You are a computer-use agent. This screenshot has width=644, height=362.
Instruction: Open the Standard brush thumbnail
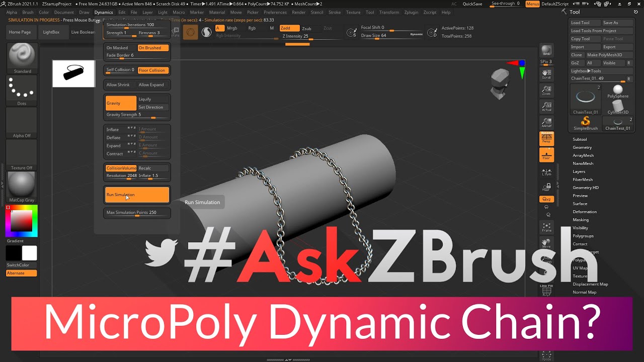pyautogui.click(x=22, y=58)
